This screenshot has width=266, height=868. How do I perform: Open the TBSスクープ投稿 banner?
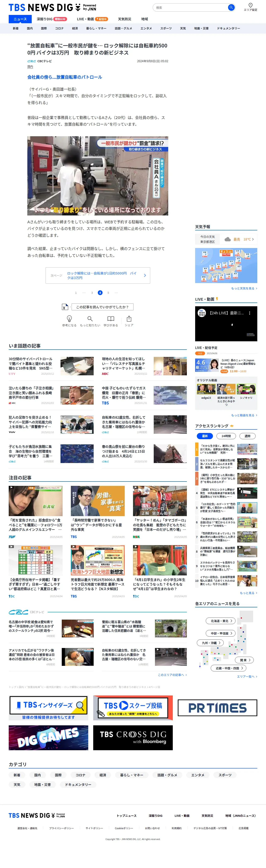point(133,708)
